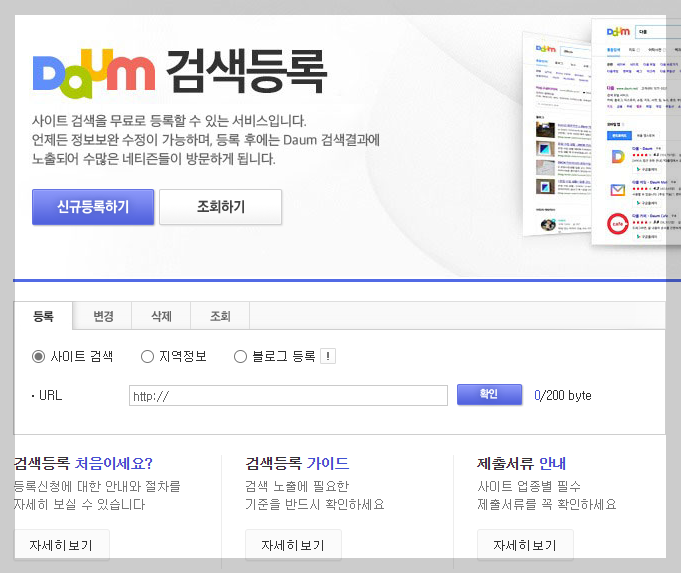Switch to the 조회 tab
Image resolution: width=681 pixels, height=573 pixels.
coord(220,316)
